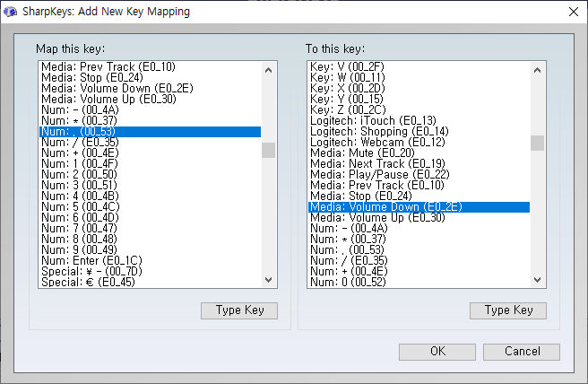The image size is (588, 384).
Task: Click the SharpKeys app icon in title bar
Action: (10, 12)
